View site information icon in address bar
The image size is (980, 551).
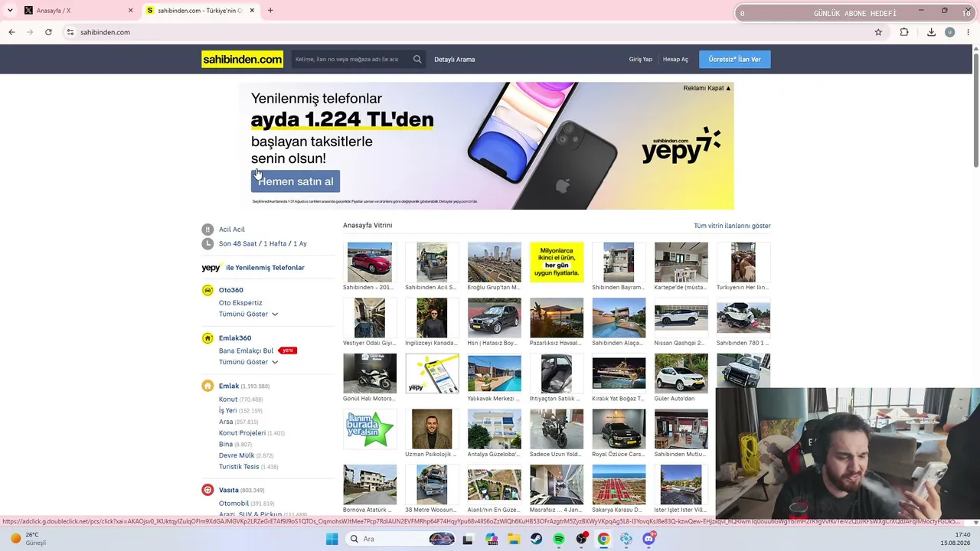coord(70,32)
